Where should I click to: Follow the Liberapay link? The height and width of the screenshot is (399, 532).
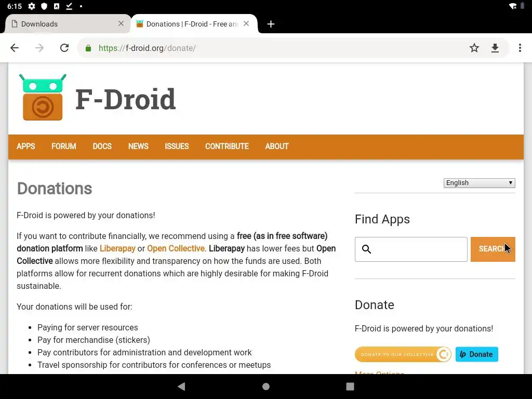pyautogui.click(x=117, y=248)
